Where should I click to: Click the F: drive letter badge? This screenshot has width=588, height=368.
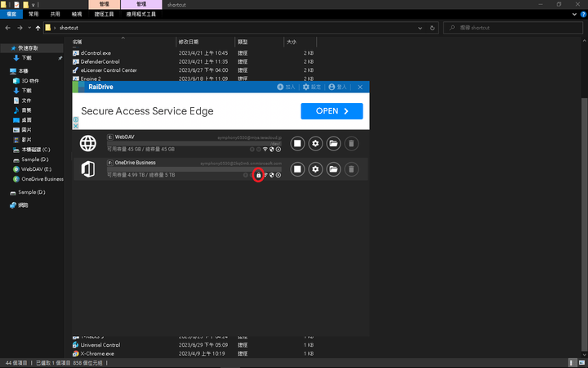pos(110,163)
